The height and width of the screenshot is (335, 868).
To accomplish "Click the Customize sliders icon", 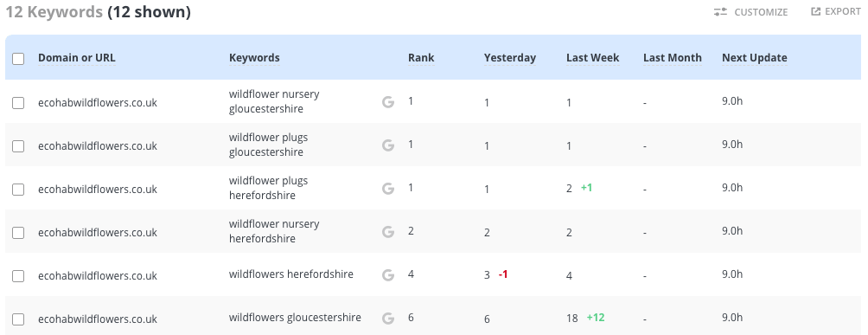I will pos(720,11).
